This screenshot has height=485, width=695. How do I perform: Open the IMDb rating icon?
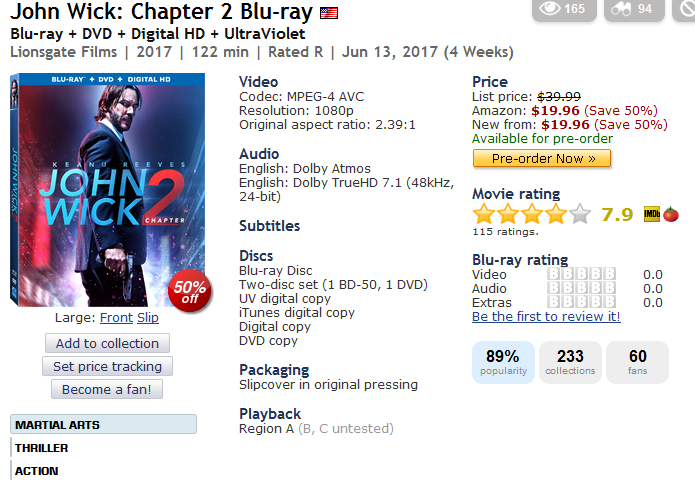click(x=651, y=214)
